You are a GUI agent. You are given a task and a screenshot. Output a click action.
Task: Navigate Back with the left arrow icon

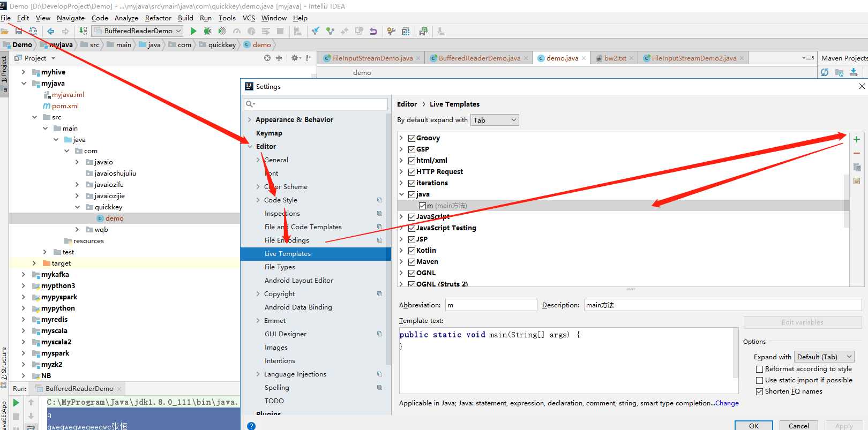tap(51, 31)
